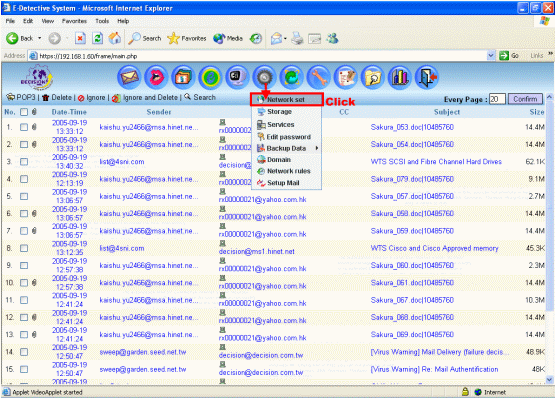Open the email envelope module icon

pyautogui.click(x=129, y=77)
